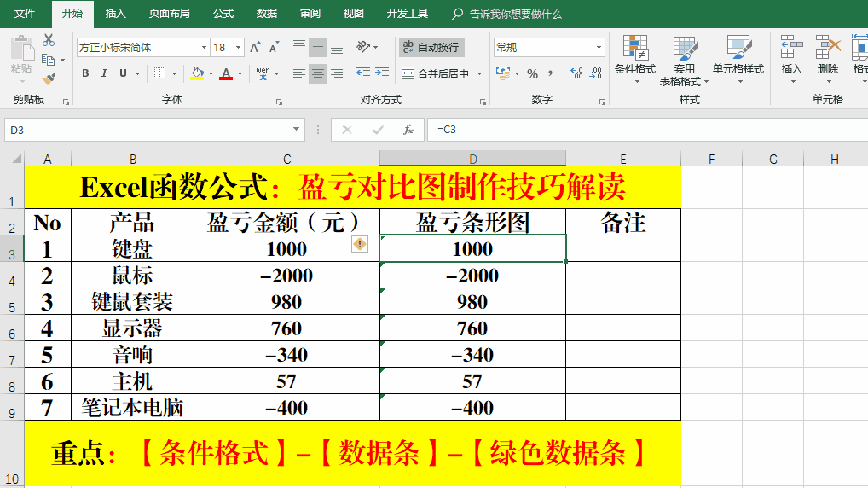Image resolution: width=868 pixels, height=488 pixels.
Task: Toggle italic formatting
Action: (x=105, y=74)
